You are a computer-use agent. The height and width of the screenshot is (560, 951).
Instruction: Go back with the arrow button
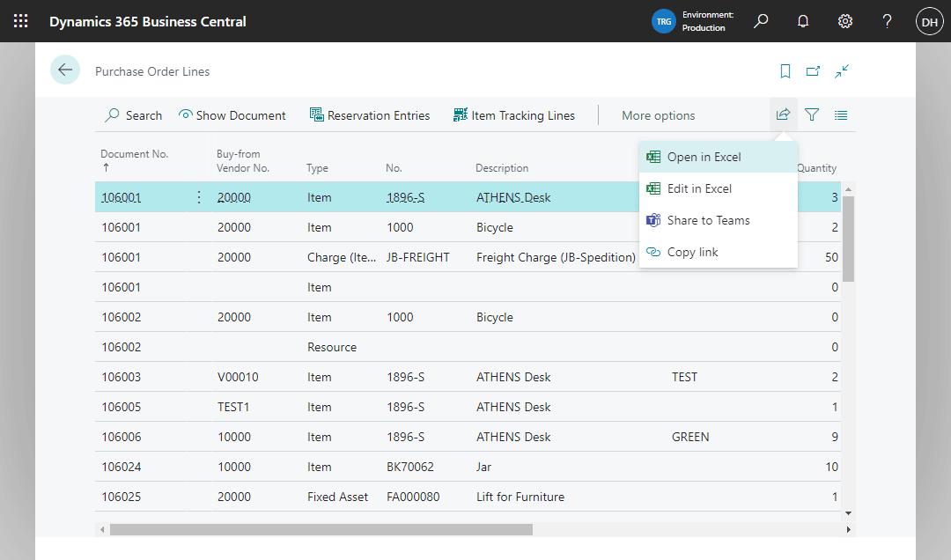point(65,70)
